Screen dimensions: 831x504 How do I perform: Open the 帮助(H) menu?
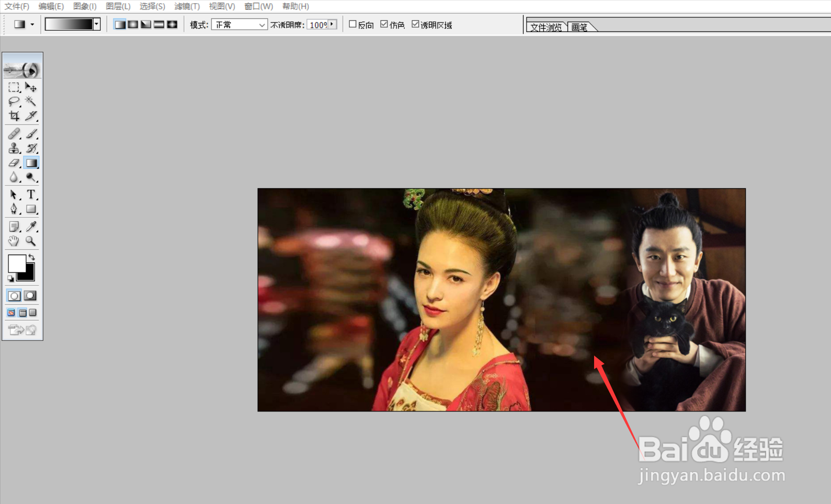(295, 6)
